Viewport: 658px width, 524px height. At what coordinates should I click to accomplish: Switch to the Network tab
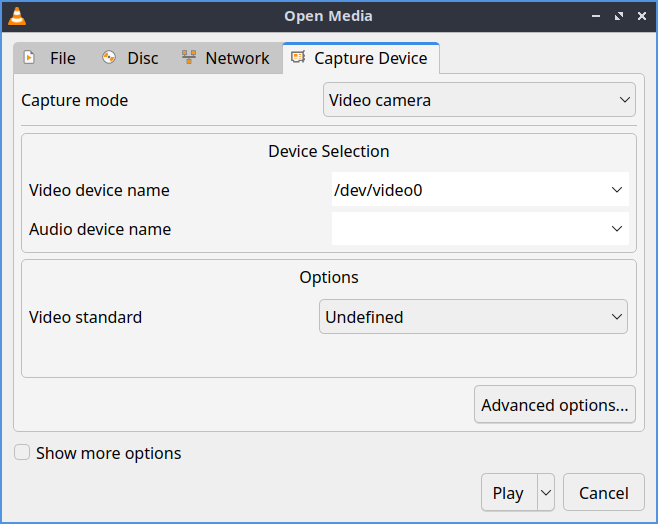point(225,58)
